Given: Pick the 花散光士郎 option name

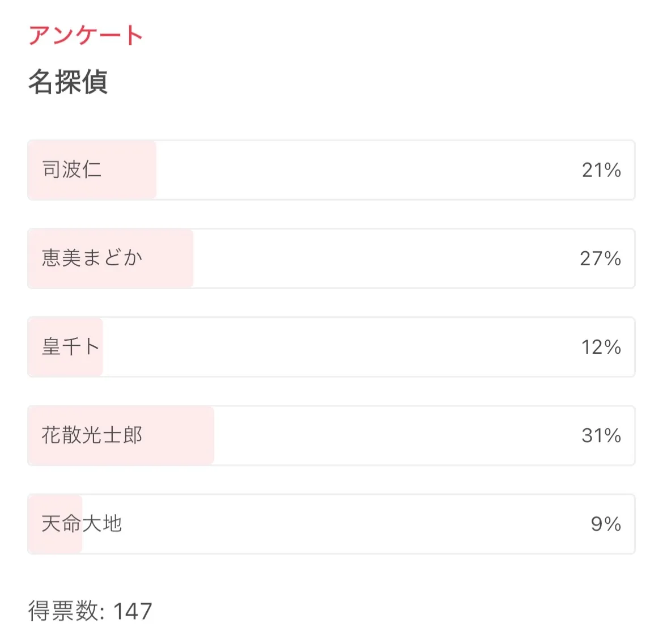Looking at the screenshot, I should click(92, 435).
